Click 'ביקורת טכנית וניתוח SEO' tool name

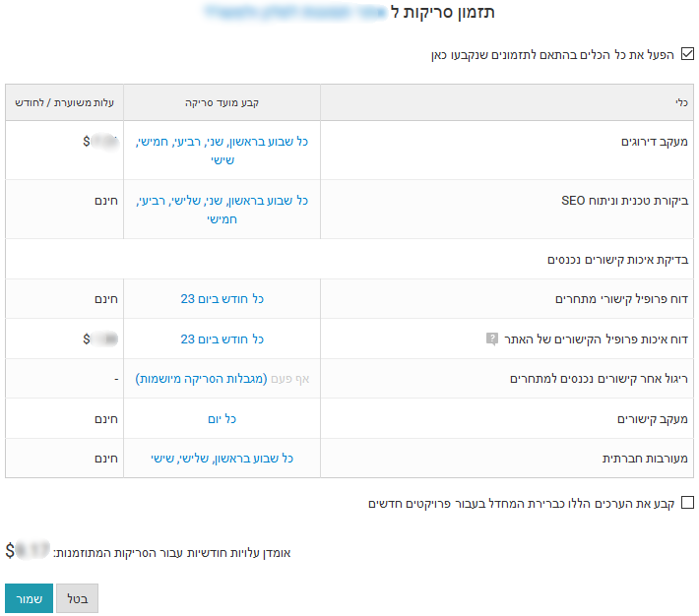(624, 201)
